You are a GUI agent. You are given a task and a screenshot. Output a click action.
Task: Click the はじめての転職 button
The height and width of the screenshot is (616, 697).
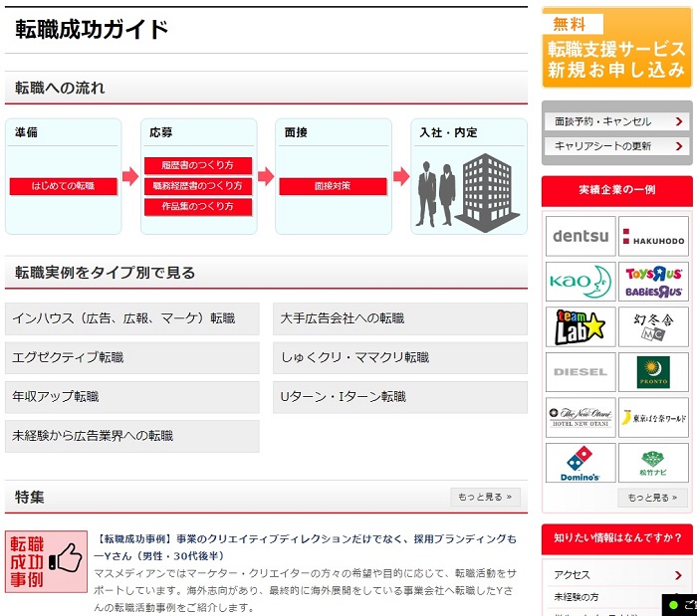click(64, 186)
